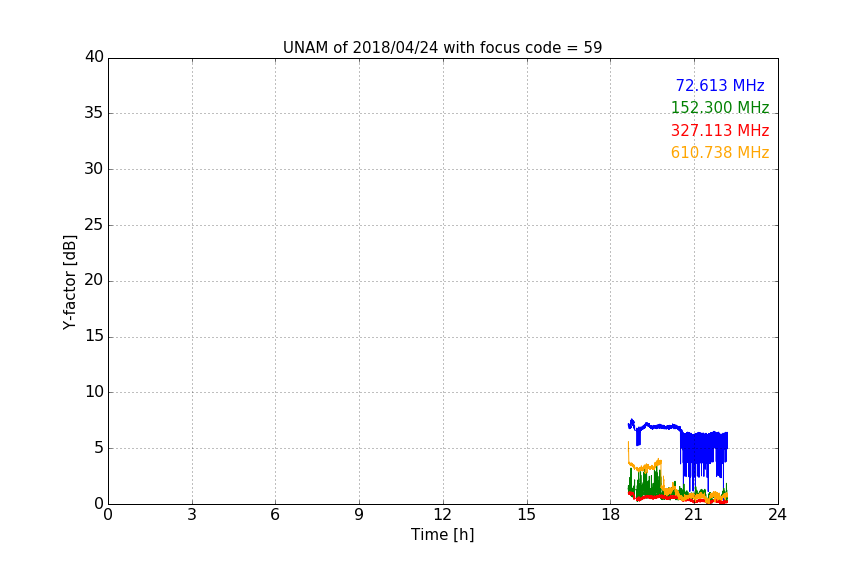Click the plot title 'UNAM of 2018/04/24 with focus code = 59'
Screen dimensions: 864x576
(442, 48)
